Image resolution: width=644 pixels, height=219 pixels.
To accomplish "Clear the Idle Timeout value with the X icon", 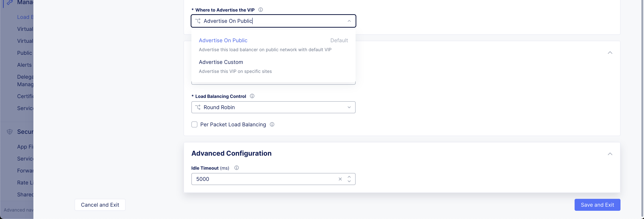I will 340,179.
